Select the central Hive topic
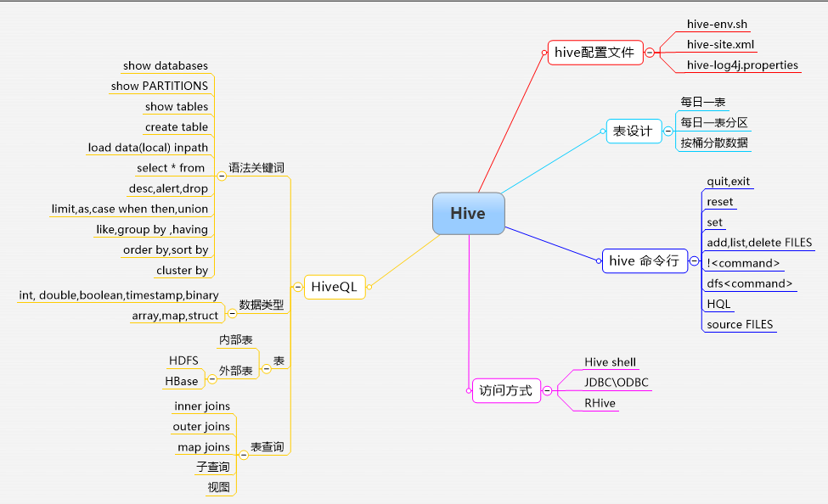This screenshot has height=504, width=828. click(x=468, y=214)
